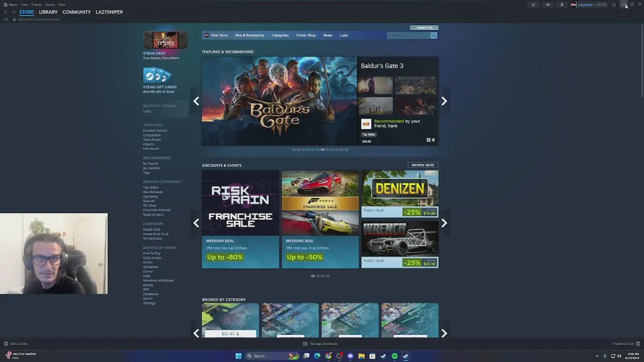Open the View menu
This screenshot has height=362, width=644.
click(x=24, y=5)
